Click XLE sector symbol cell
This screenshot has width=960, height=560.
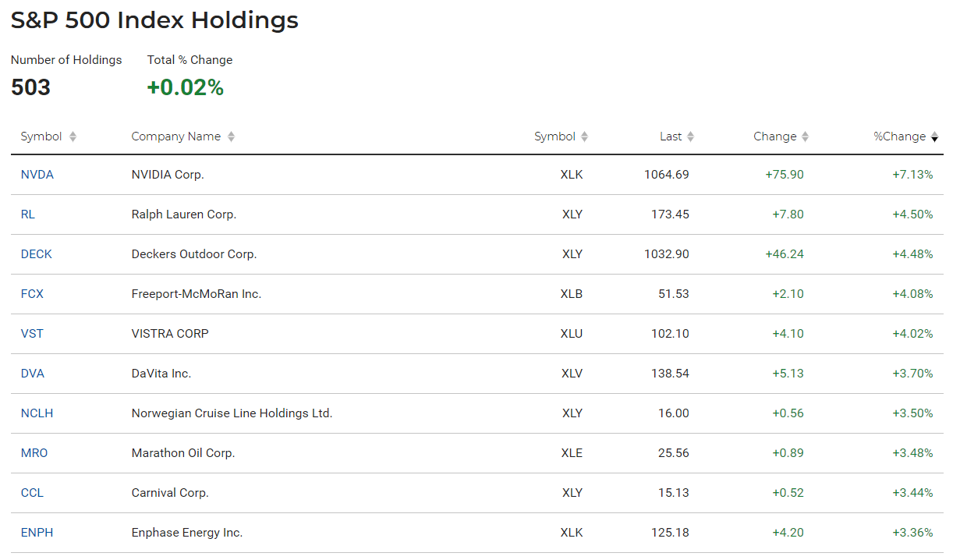pyautogui.click(x=572, y=453)
